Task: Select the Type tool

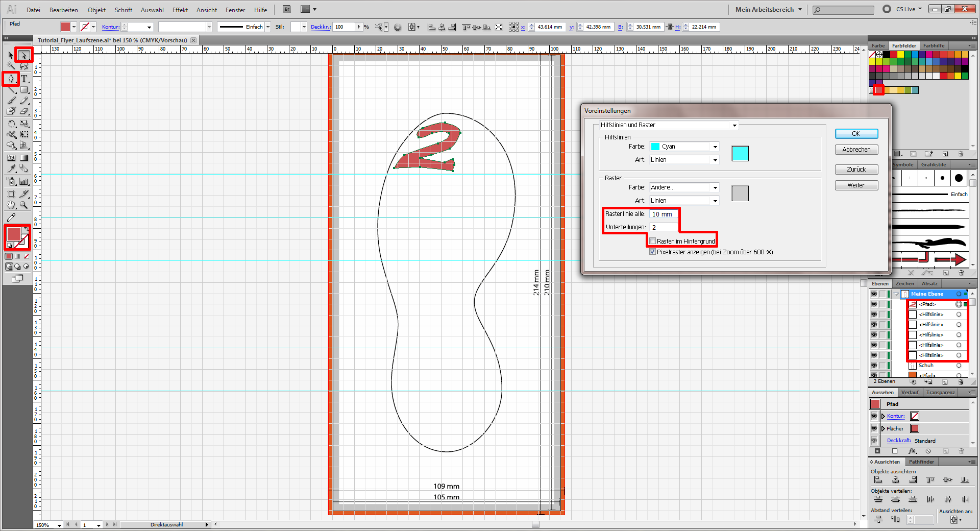Action: point(24,79)
